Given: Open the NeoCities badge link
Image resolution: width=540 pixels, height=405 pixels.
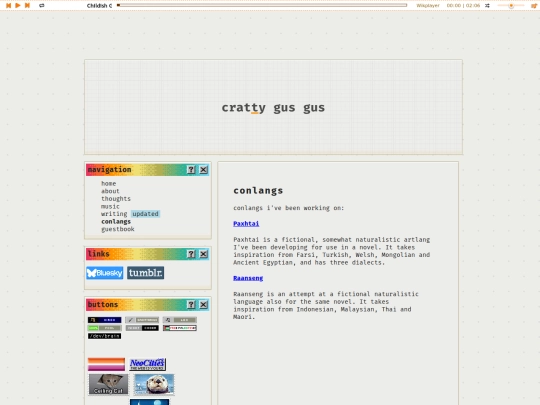Looking at the screenshot, I should 147,364.
